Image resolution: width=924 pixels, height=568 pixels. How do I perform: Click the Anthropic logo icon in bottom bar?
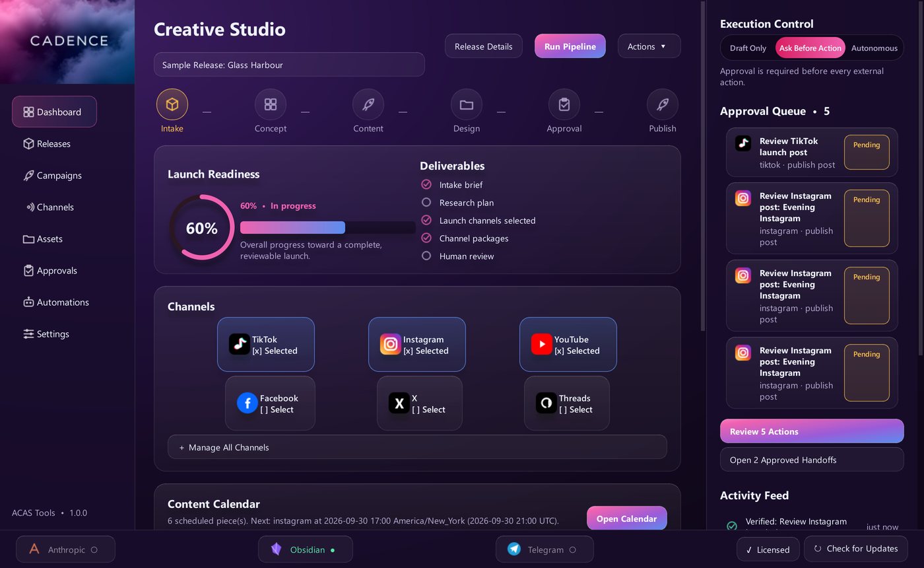[x=34, y=549]
